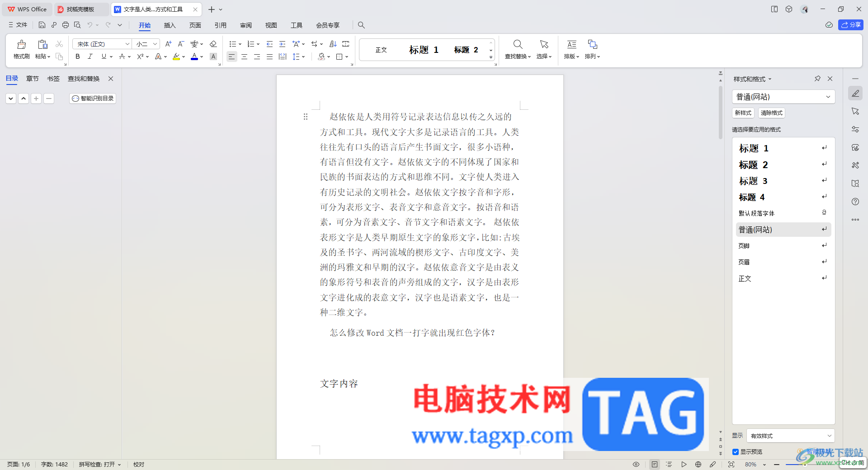Click the search icon in menu bar
The image size is (868, 470).
pos(361,25)
